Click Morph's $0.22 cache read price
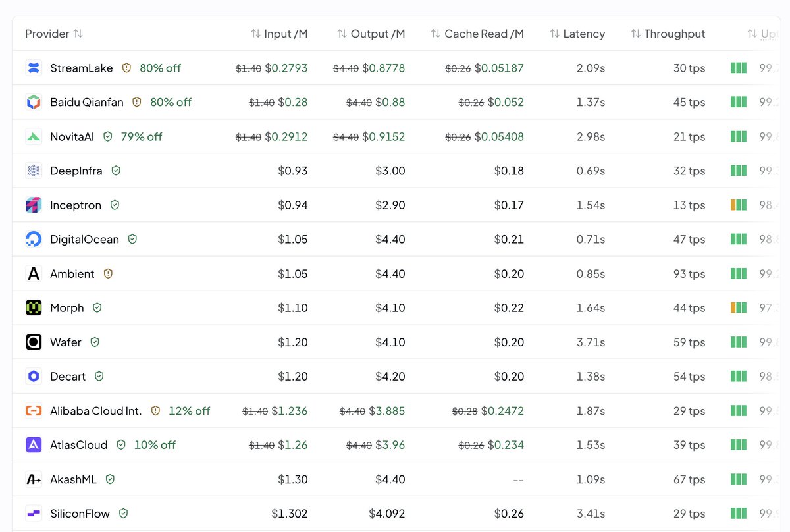 click(x=510, y=307)
